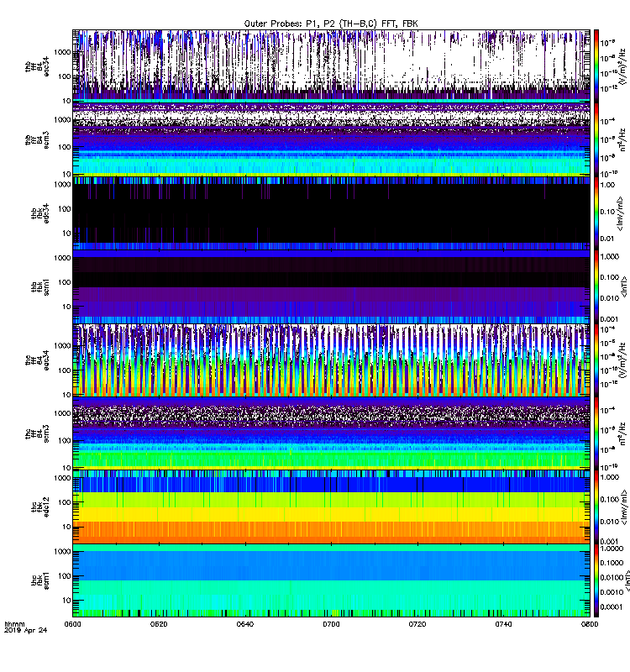Viewport: 630px width, 672px height.
Task: Click the 'thb fbk edc34' y-axis title
Action: click(x=40, y=213)
